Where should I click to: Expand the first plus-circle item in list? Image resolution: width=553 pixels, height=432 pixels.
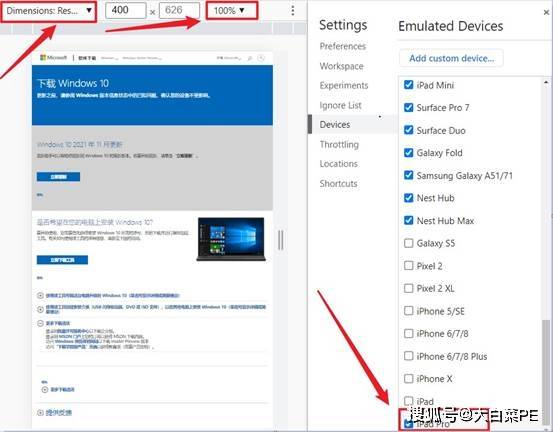(40, 296)
